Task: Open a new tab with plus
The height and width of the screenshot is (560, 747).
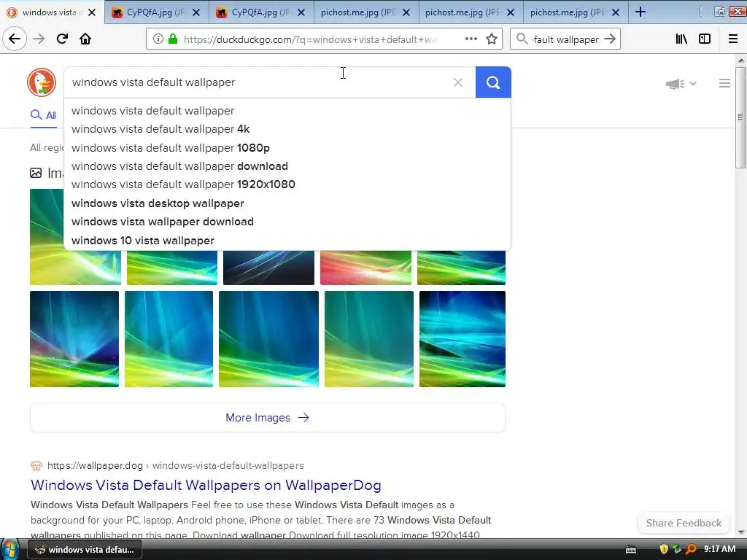Action: 640,12
